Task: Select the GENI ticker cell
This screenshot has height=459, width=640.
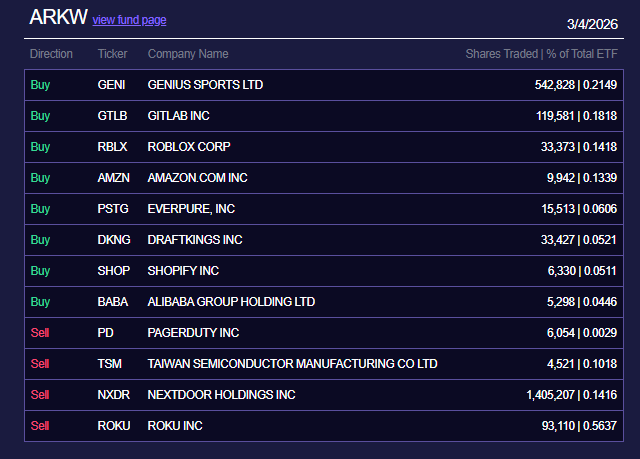Action: pos(111,85)
